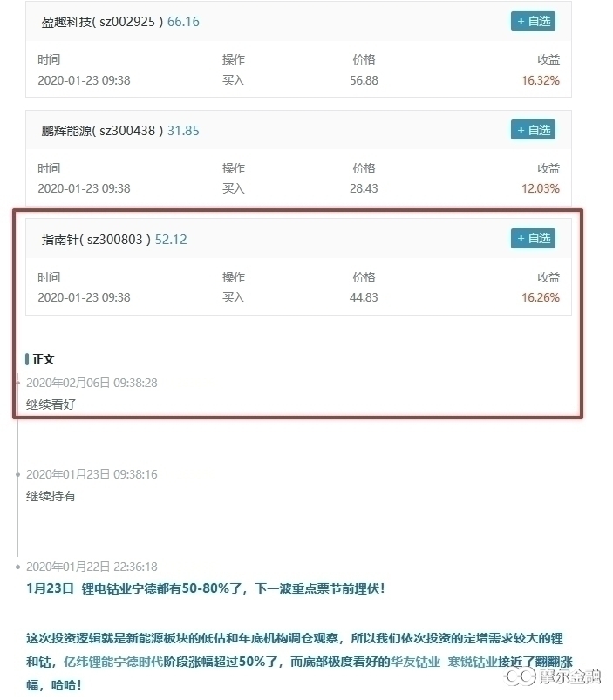
Task: Click the 正文 section heading
Action: click(43, 359)
